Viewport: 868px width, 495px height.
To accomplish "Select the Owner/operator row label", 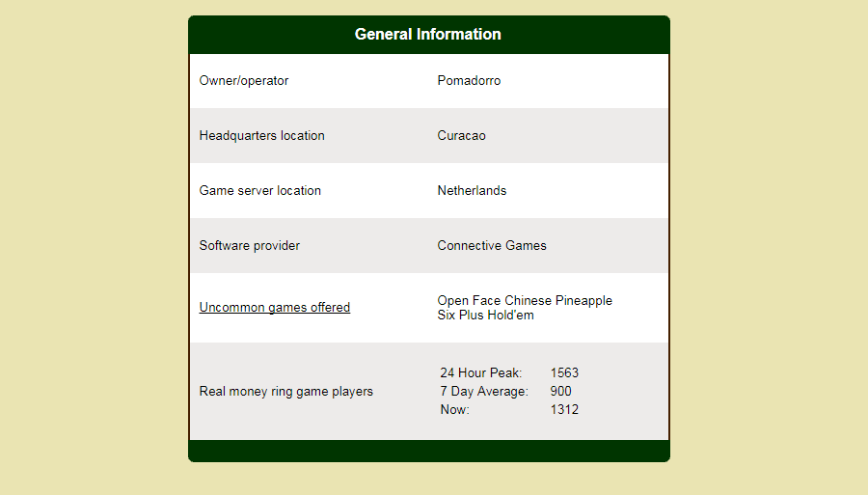I will point(243,81).
